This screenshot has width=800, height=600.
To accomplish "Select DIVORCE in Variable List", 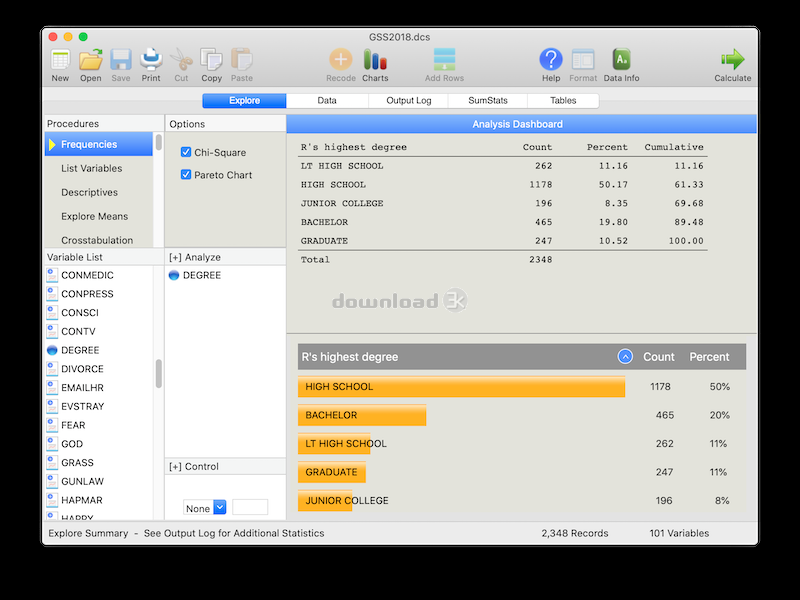I will click(82, 369).
